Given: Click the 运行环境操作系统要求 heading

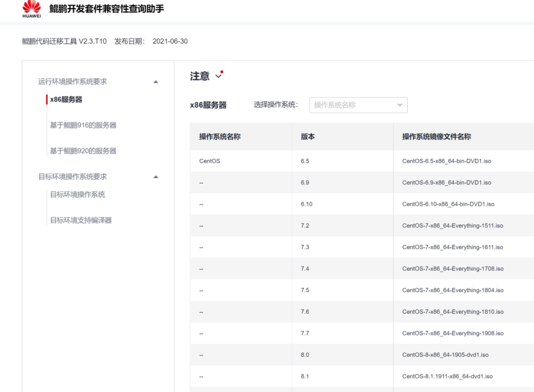Looking at the screenshot, I should click(72, 82).
